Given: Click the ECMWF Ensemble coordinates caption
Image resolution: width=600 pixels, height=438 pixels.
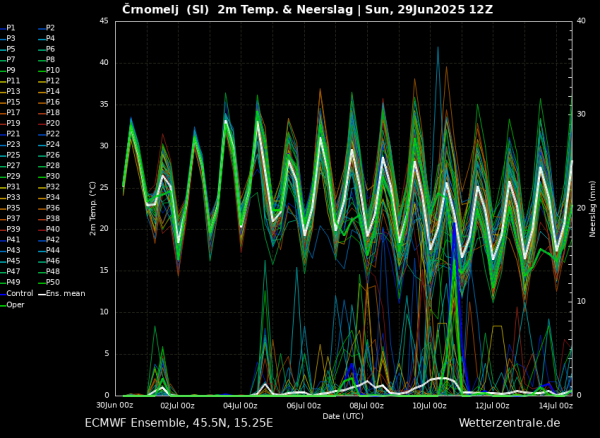Looking at the screenshot, I should [x=179, y=423].
